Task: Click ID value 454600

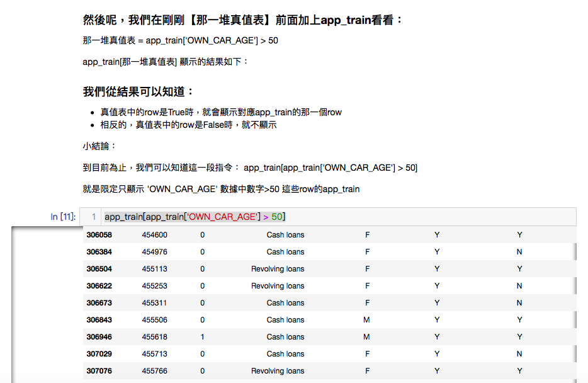Action: (154, 235)
